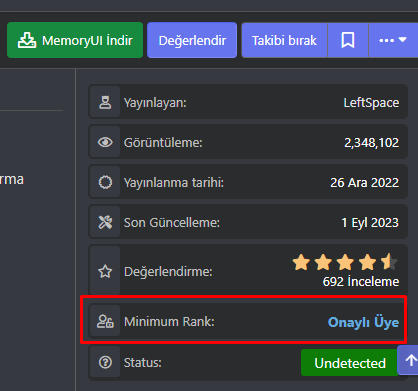The width and height of the screenshot is (418, 391).
Task: Select the update date 1 Eyl 2023
Action: [x=370, y=223]
